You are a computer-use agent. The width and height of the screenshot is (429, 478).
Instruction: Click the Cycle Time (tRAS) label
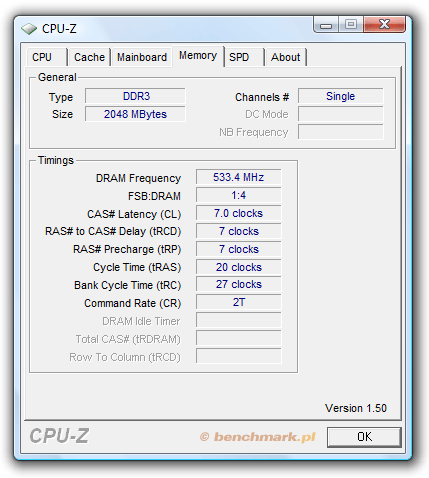coord(137,267)
